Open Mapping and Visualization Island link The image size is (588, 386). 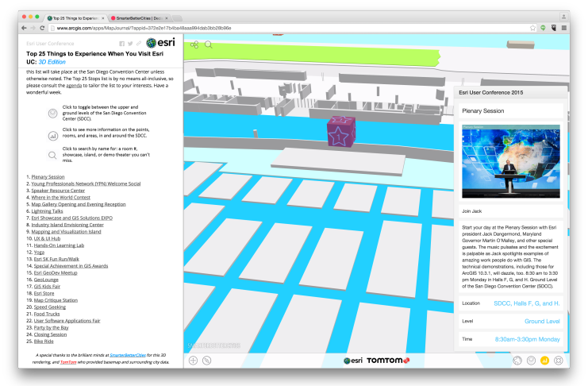66,232
